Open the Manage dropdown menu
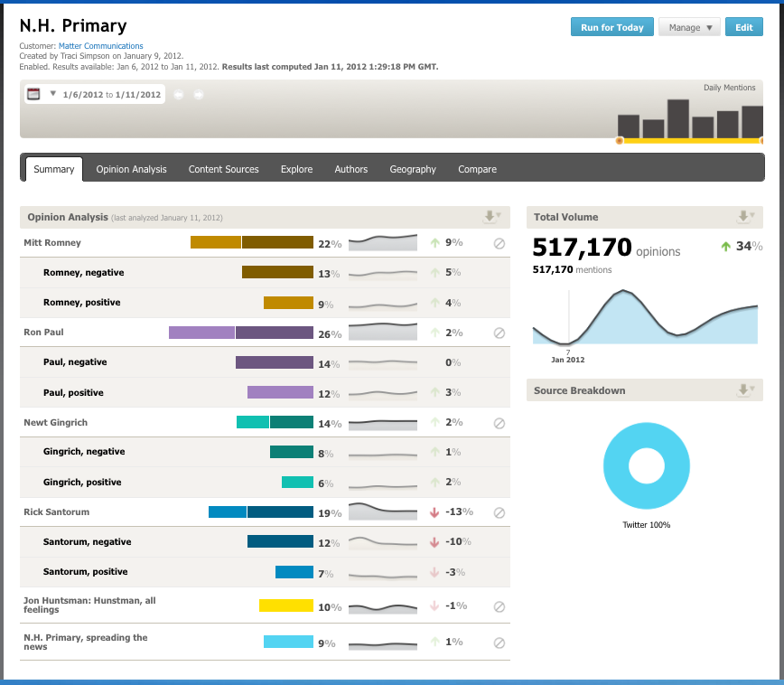784x685 pixels. [x=689, y=27]
